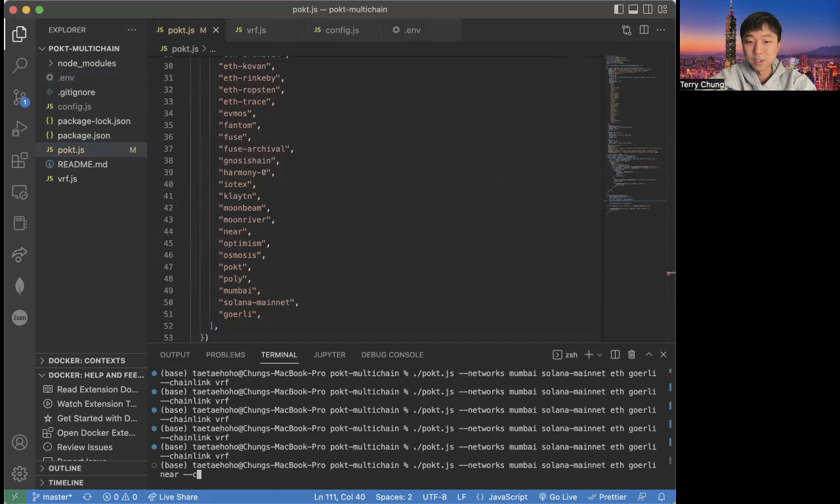Synchronize changes icon in status bar
Viewport: 840px width, 504px height.
[x=87, y=497]
